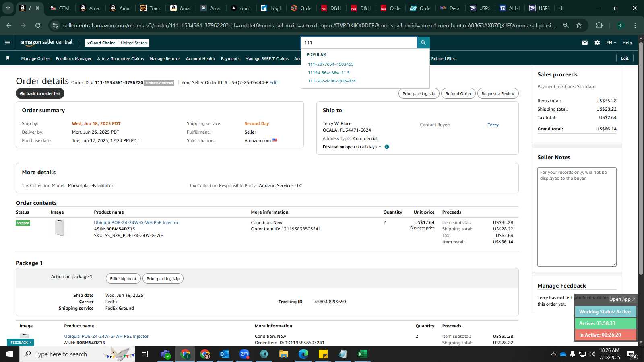The height and width of the screenshot is (362, 644).
Task: Click the Help link in header
Action: point(627,43)
